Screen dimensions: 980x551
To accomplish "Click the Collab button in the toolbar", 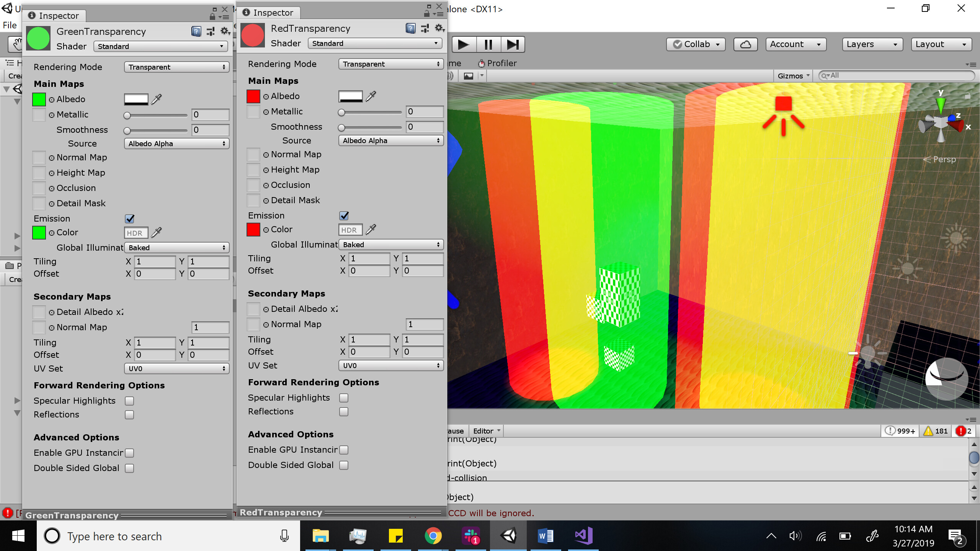I will (x=696, y=44).
